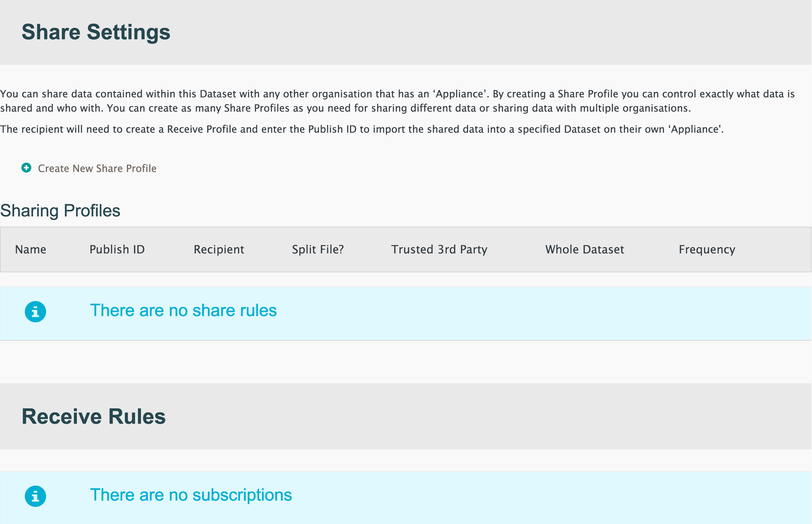
Task: Click the Publish ID column header
Action: pos(117,249)
